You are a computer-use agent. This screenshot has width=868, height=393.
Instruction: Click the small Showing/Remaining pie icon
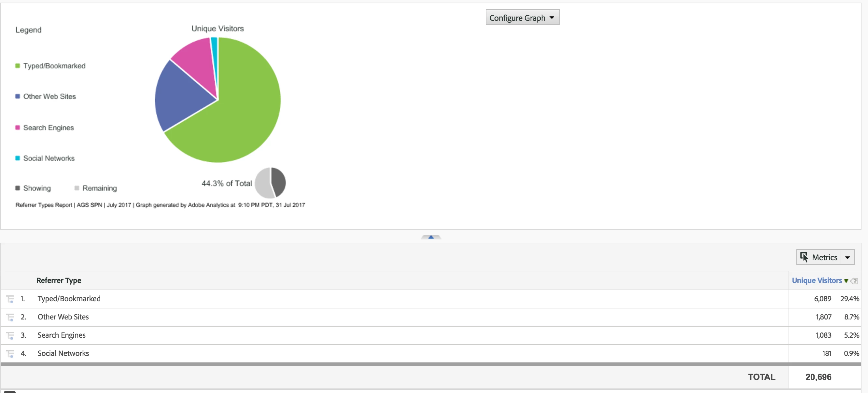click(270, 183)
